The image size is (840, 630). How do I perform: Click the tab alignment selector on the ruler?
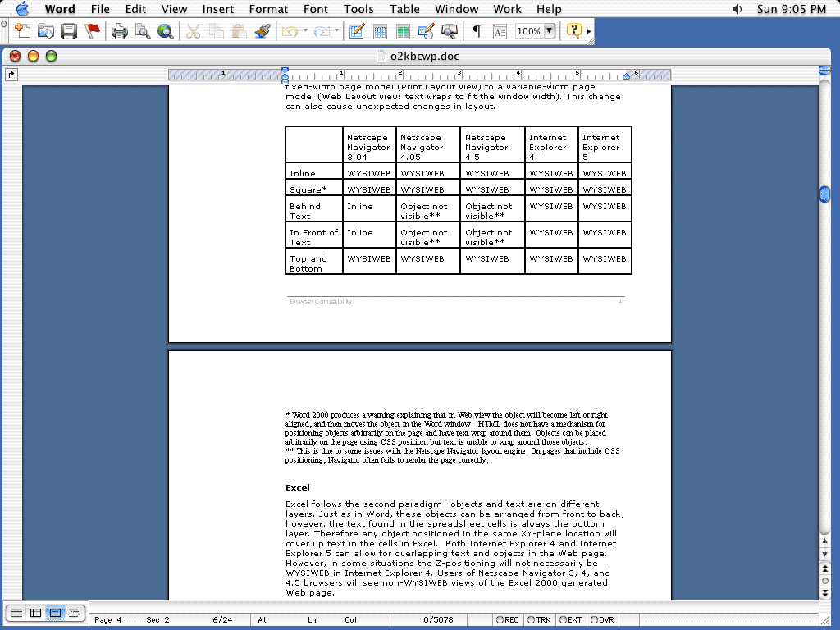point(11,75)
